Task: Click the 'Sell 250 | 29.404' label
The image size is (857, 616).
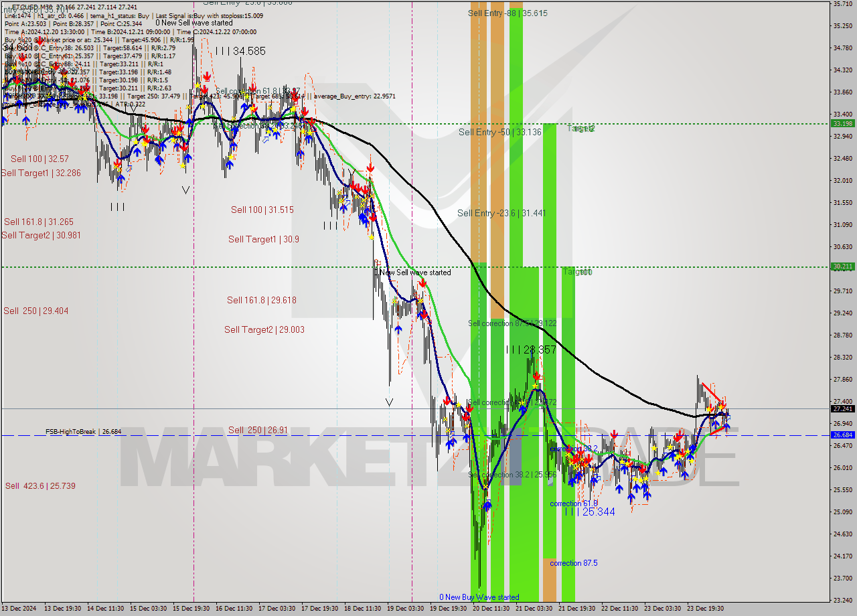Action: [36, 311]
